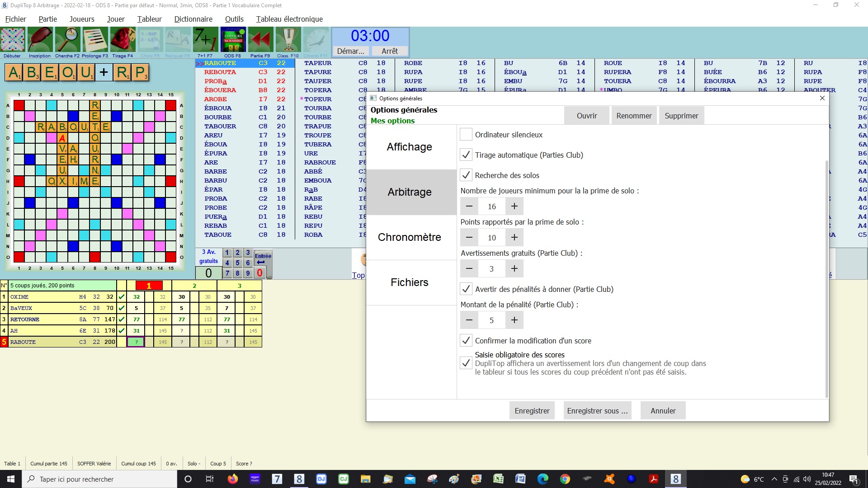
Task: Uncheck Recherche des solos
Action: [x=466, y=175]
